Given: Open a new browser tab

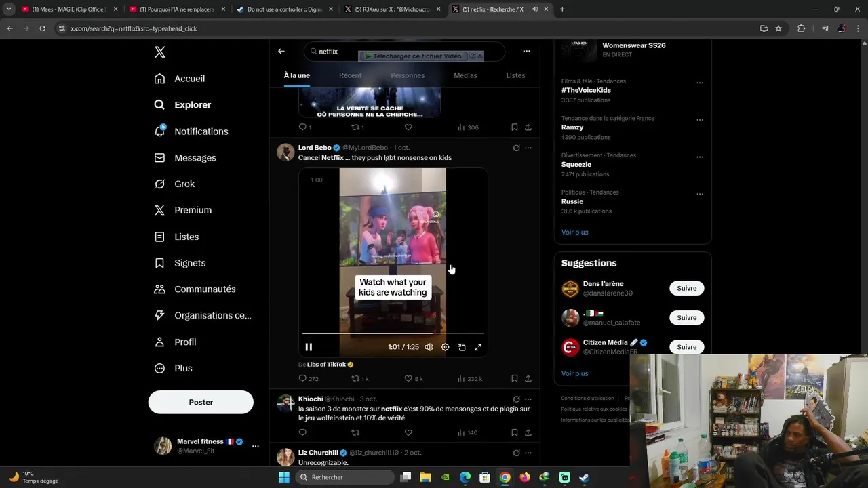Looking at the screenshot, I should tap(562, 9).
